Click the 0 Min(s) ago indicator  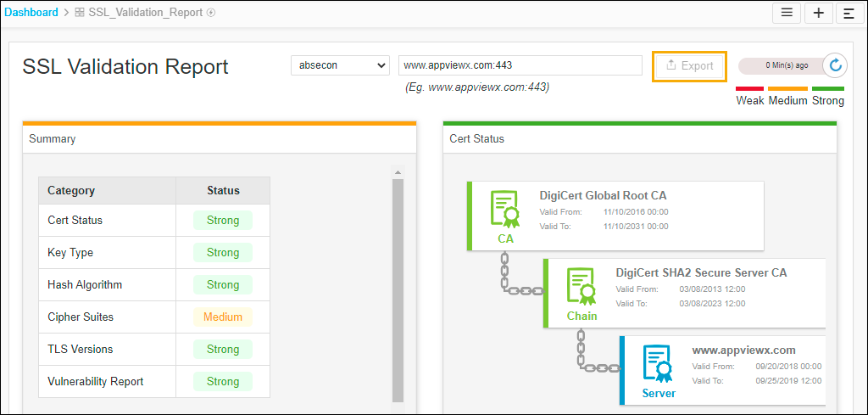pyautogui.click(x=787, y=65)
